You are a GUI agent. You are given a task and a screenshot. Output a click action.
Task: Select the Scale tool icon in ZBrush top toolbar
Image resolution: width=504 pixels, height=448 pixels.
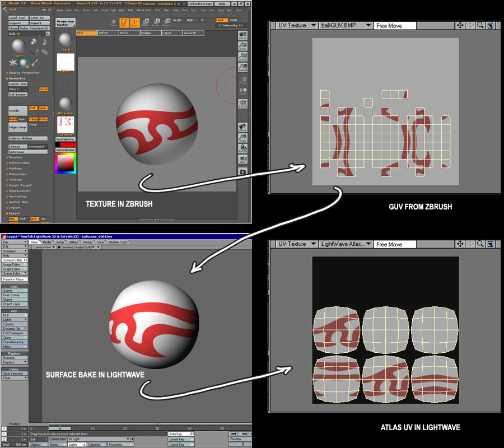[156, 22]
